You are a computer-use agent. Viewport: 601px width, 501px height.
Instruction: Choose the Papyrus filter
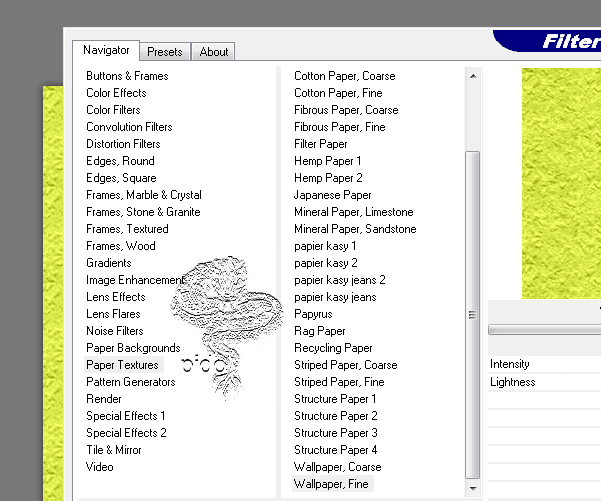pos(314,314)
